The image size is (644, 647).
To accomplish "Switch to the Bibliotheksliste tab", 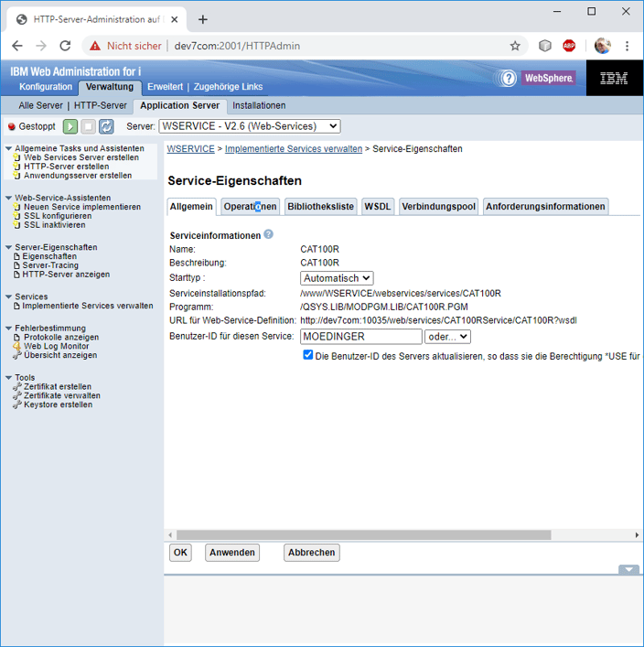I will coord(320,206).
